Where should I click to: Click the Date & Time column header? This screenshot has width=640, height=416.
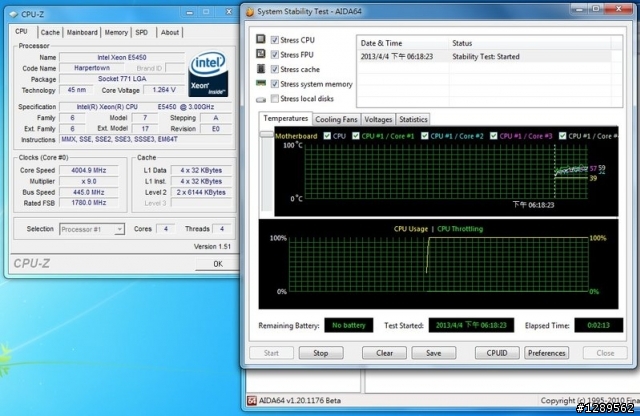402,43
